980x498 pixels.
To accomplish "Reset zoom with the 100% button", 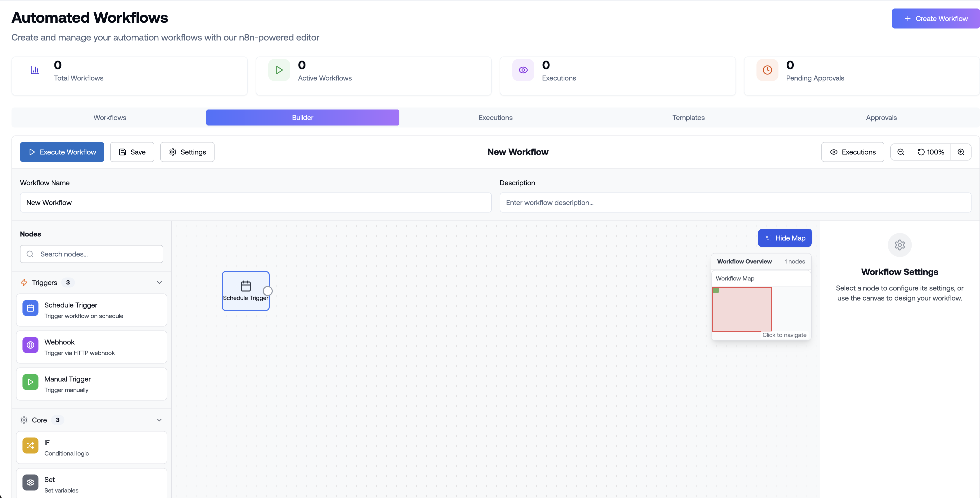I will pyautogui.click(x=931, y=152).
